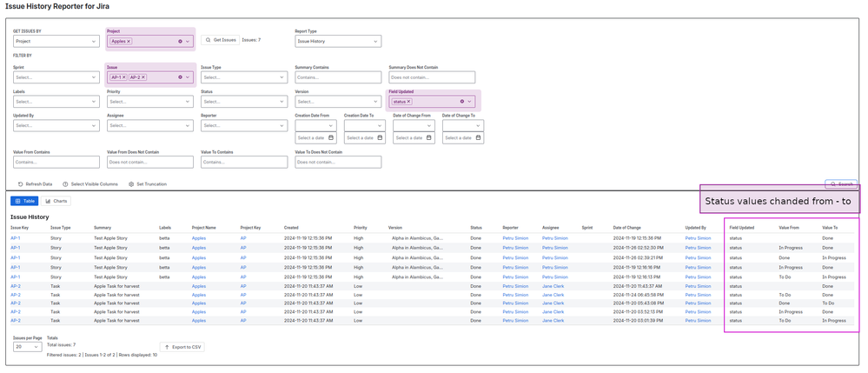Viewport: 868px width, 373px height.
Task: Export results to CSV
Action: click(x=182, y=347)
